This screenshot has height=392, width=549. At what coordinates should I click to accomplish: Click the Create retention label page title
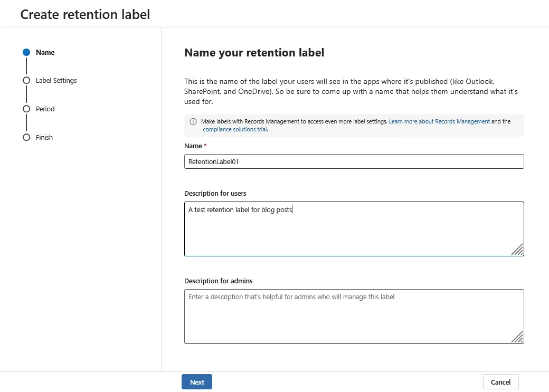(85, 14)
